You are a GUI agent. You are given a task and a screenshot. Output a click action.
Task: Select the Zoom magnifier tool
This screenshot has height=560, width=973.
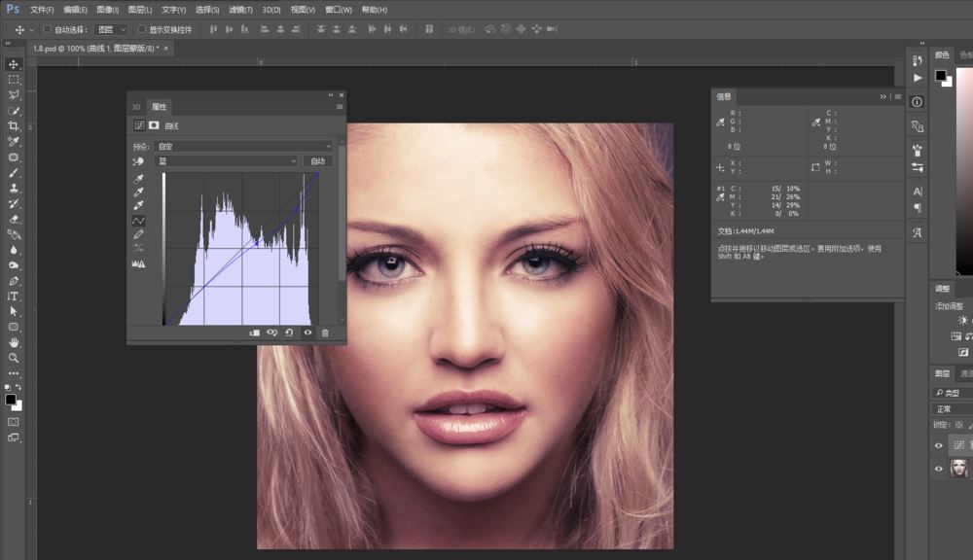14,358
